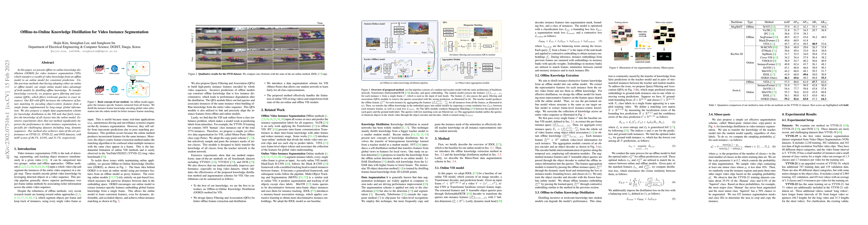Click the '3.2. Offline Knowledge Extraction' subsection heading

pyautogui.click(x=557, y=76)
